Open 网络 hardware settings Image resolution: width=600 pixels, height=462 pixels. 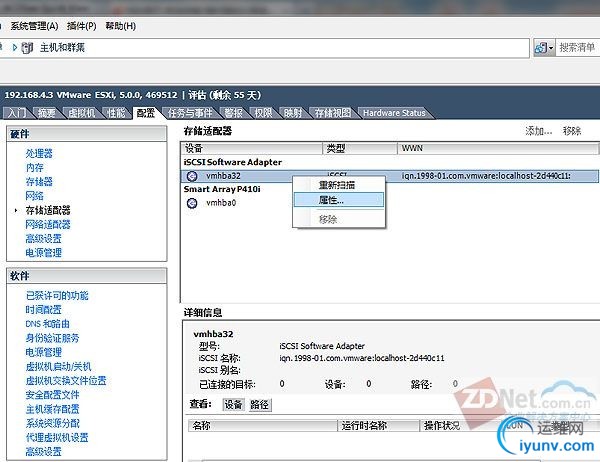pyautogui.click(x=35, y=196)
